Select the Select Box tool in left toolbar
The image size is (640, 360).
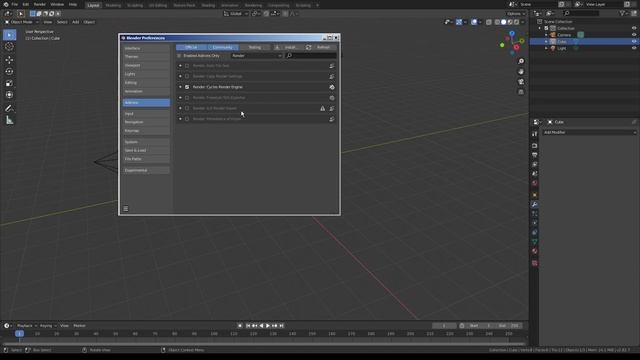tap(9, 35)
